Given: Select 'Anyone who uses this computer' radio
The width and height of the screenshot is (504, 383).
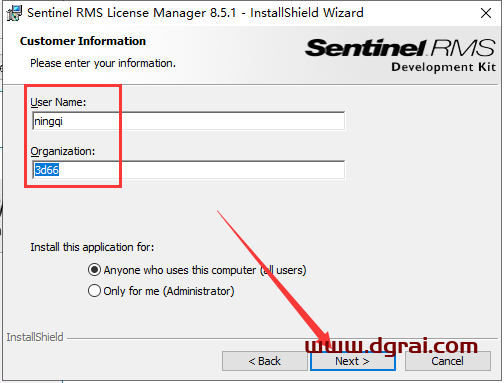Looking at the screenshot, I should (94, 270).
